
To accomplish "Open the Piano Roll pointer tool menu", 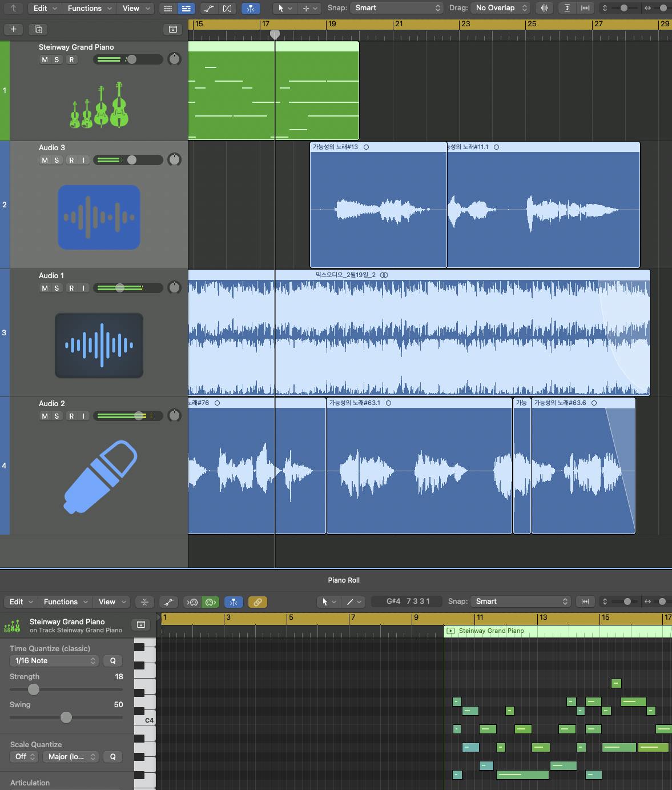I will click(x=329, y=601).
